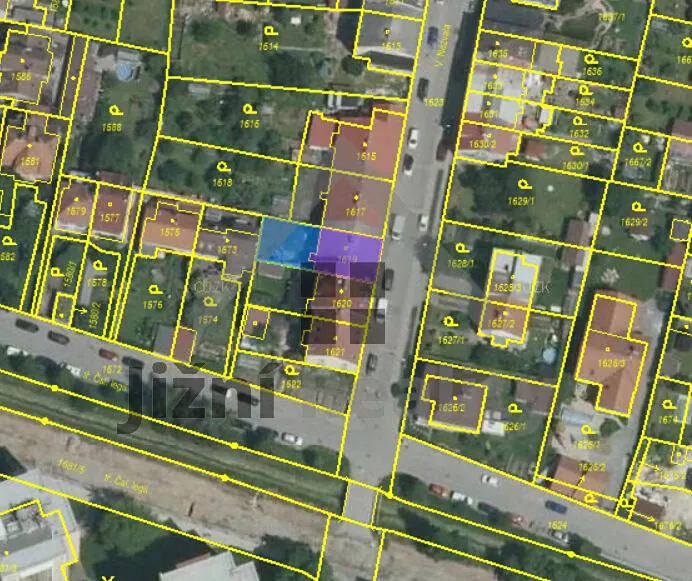Select building parcel 1626/3
This screenshot has height=581, width=692.
(612, 357)
